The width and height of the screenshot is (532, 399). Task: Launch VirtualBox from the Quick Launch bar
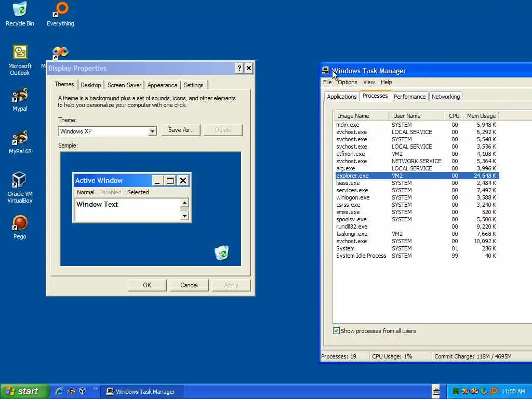(x=83, y=391)
